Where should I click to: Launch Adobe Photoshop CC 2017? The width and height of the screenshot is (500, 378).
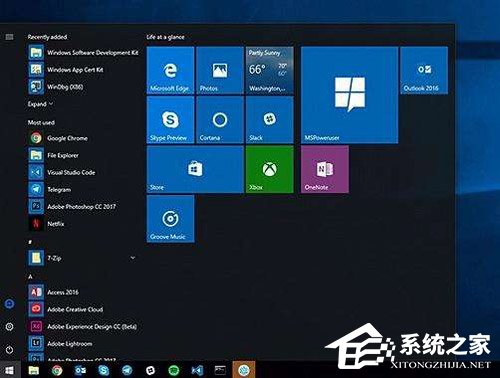83,207
